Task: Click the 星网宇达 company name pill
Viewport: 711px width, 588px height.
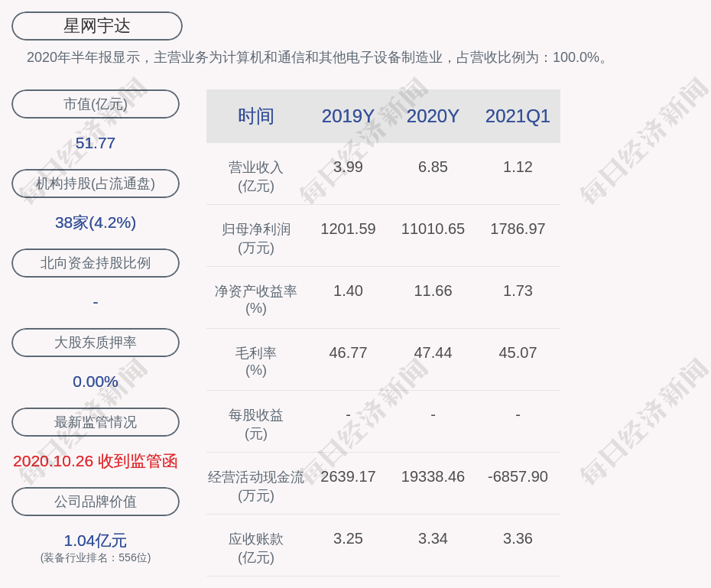Action: [x=96, y=26]
